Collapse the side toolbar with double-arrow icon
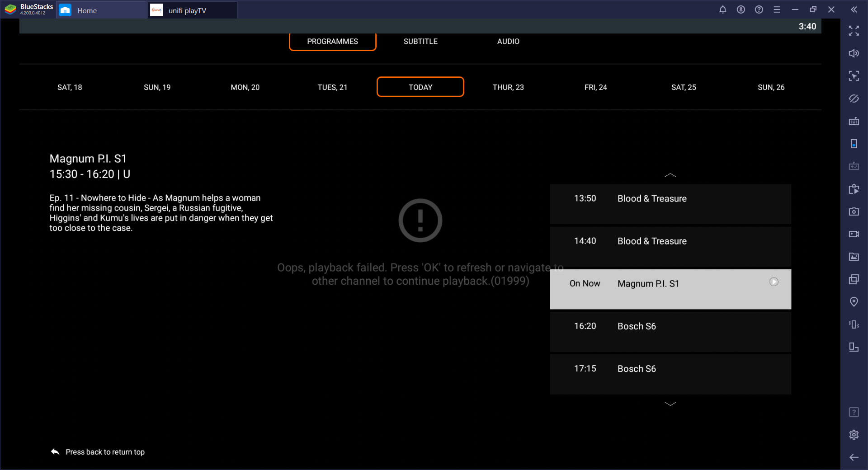 [854, 9]
